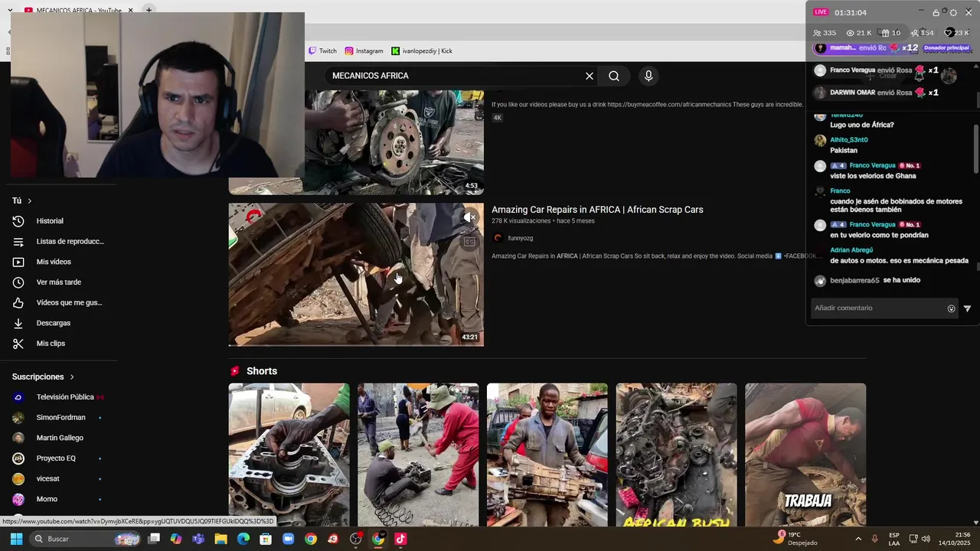Play the engine block short video
Screen dimensions: 980x551
click(x=289, y=455)
